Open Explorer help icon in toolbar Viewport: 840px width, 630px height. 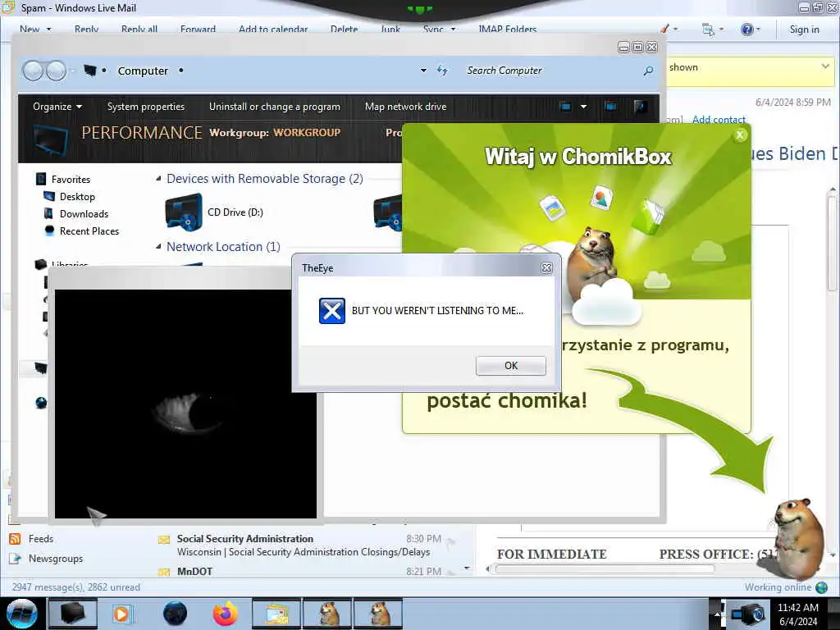click(x=640, y=107)
